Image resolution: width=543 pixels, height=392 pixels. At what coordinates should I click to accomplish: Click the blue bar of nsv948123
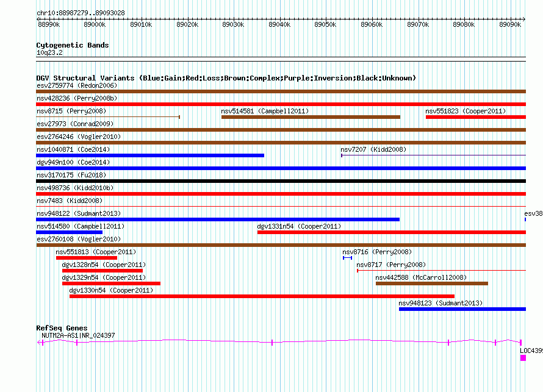[462, 309]
